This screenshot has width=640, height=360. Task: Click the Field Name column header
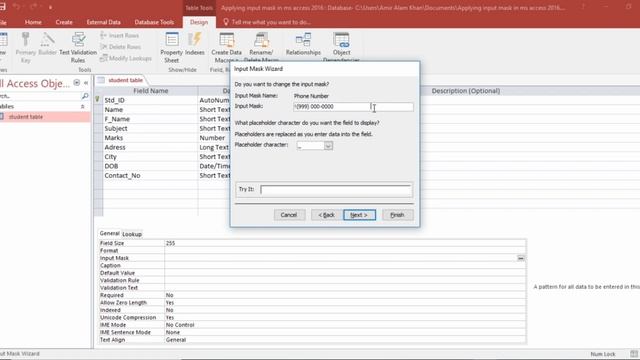click(150, 91)
